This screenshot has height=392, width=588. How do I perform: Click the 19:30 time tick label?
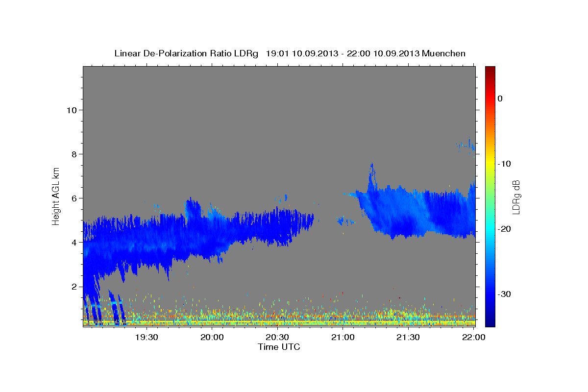point(147,338)
